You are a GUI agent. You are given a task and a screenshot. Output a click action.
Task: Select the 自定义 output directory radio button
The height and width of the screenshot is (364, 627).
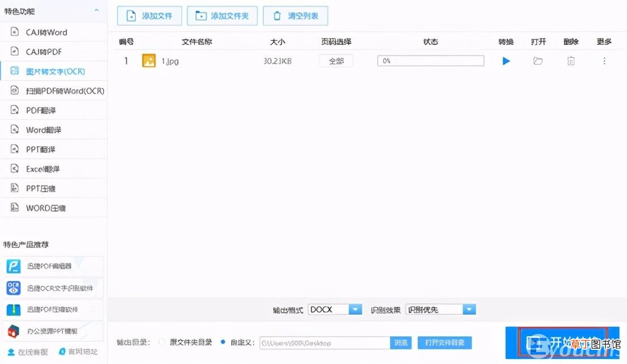click(x=223, y=342)
